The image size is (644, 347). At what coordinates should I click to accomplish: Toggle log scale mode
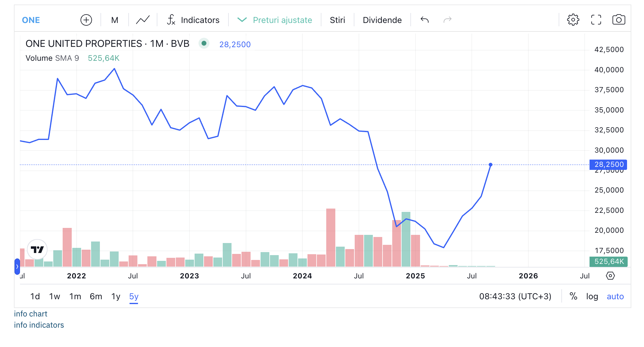click(x=592, y=296)
